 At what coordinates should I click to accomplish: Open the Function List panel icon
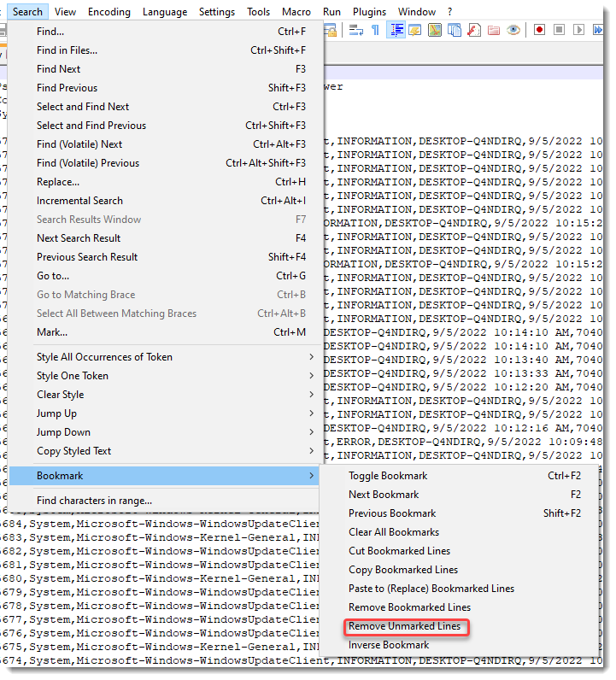click(474, 30)
